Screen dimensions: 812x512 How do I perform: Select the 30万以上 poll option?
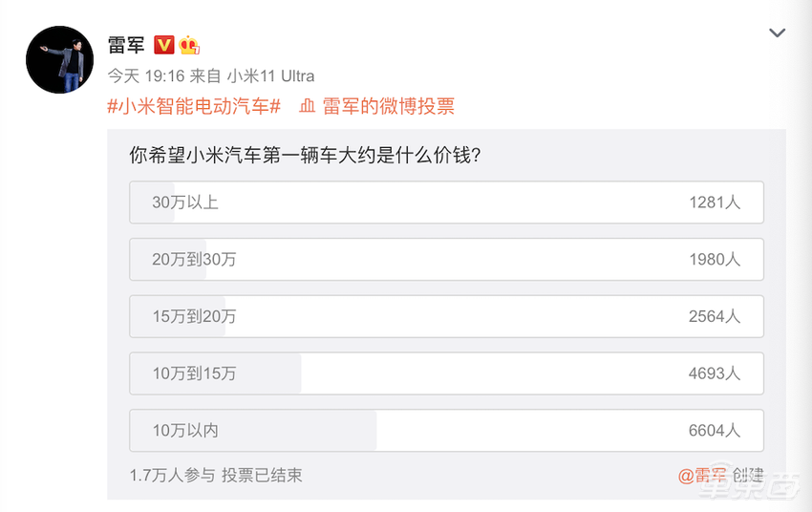tap(446, 203)
